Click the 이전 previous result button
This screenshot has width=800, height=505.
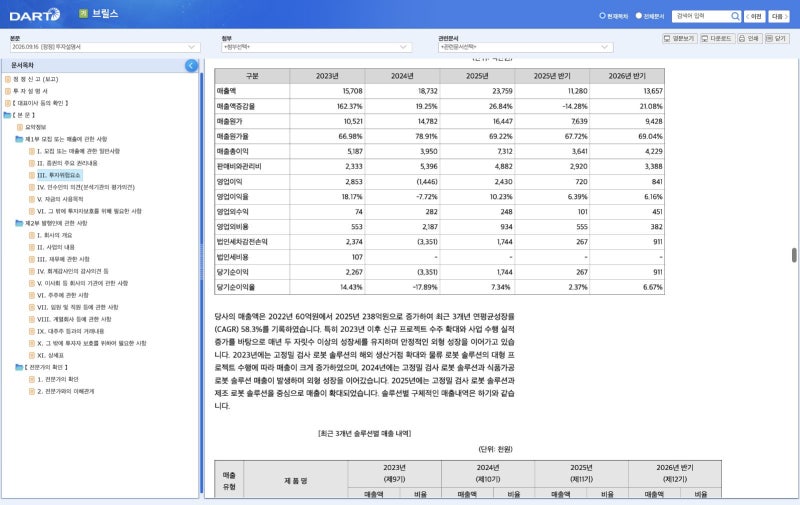pyautogui.click(x=754, y=16)
